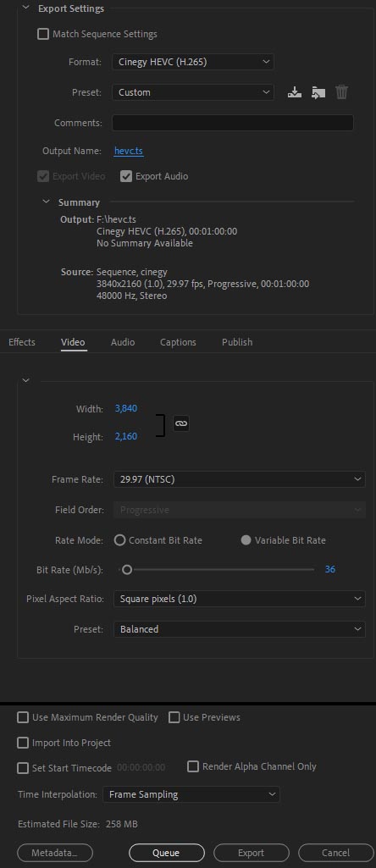Viewport: 376px width, 868px height.
Task: Switch to the Effects tab
Action: 22,342
